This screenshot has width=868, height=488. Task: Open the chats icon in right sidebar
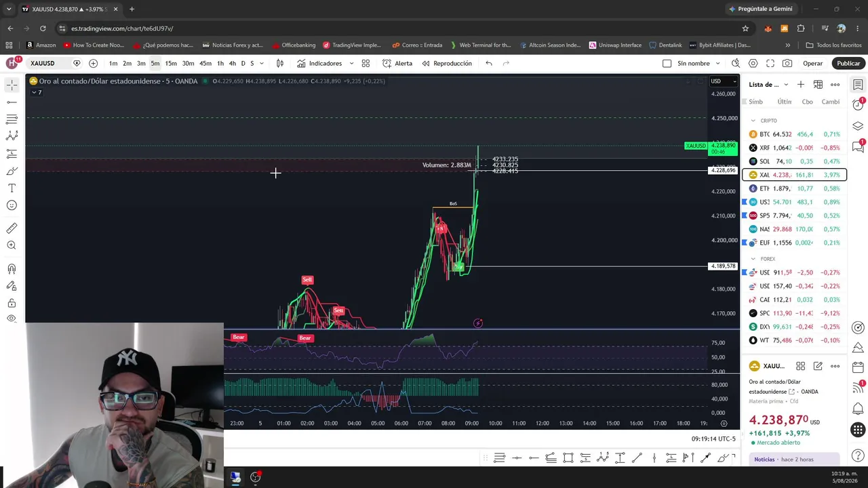858,146
